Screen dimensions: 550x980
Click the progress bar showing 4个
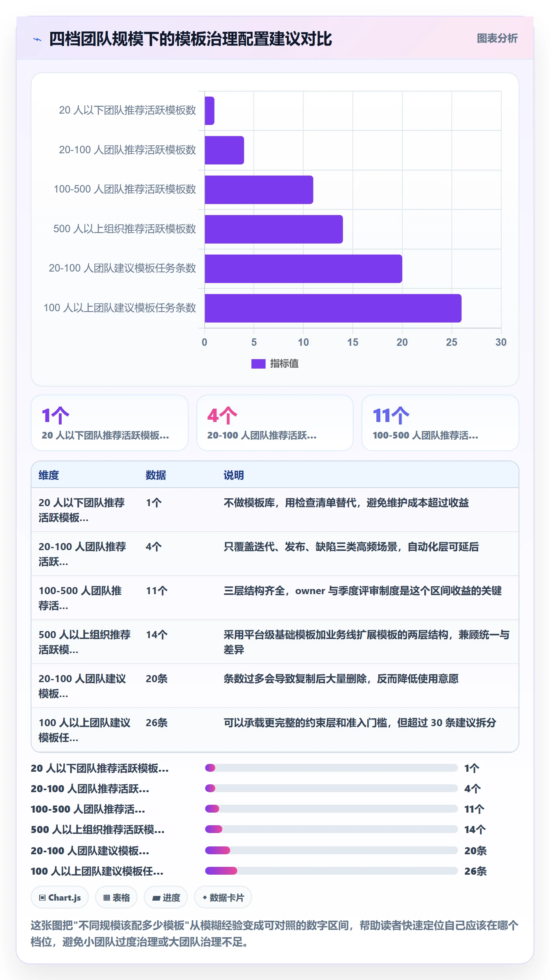point(331,788)
